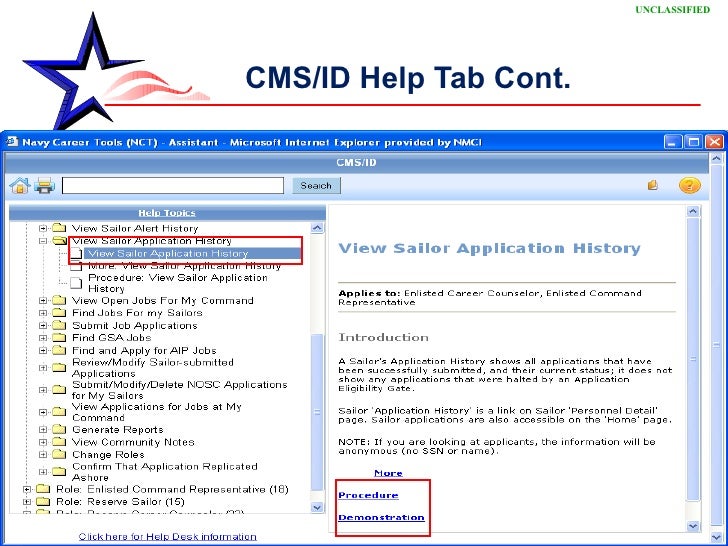Click the outer window scrollbar thumb
Image resolution: width=728 pixels, height=546 pixels.
pyautogui.click(x=716, y=344)
